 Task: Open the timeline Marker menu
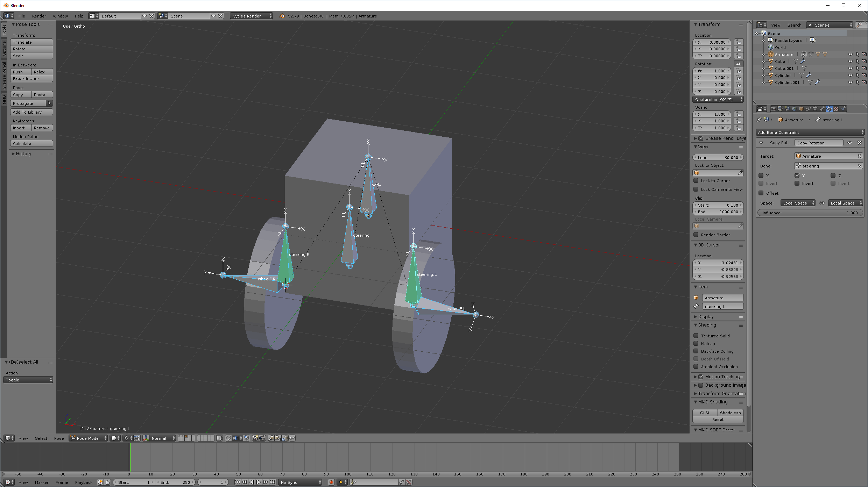[x=42, y=482]
